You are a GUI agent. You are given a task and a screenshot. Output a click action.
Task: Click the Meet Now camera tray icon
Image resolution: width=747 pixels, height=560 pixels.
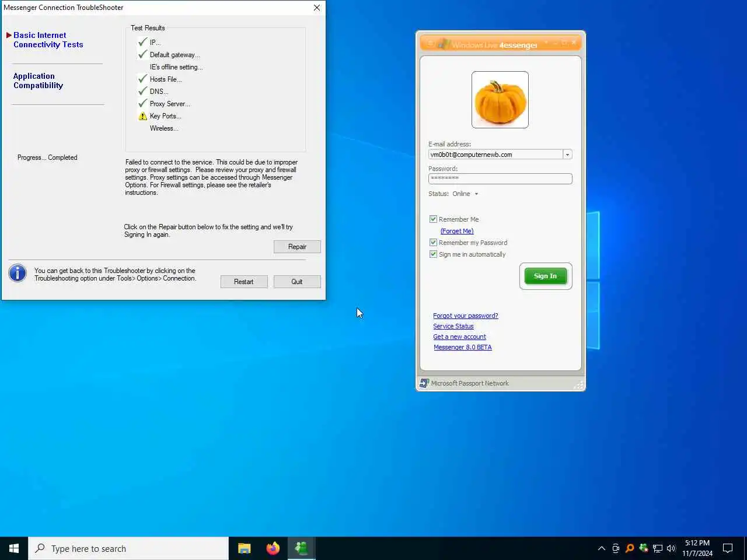pos(616,548)
